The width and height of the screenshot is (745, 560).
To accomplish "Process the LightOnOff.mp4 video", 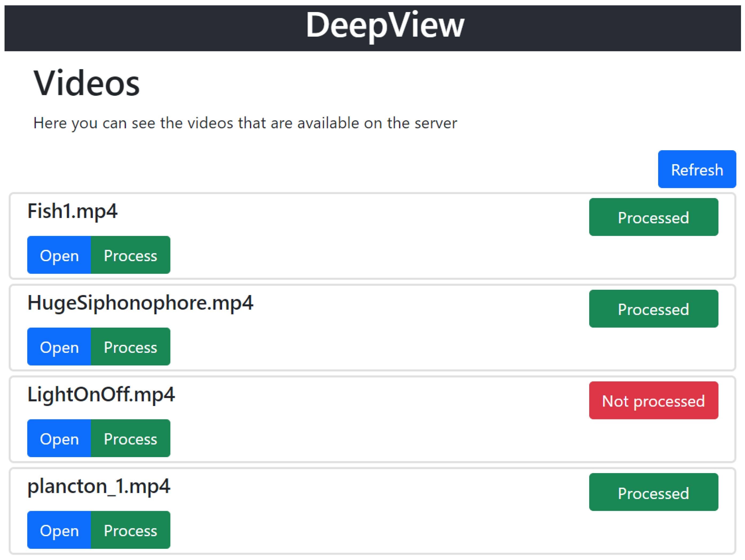I will tap(130, 438).
